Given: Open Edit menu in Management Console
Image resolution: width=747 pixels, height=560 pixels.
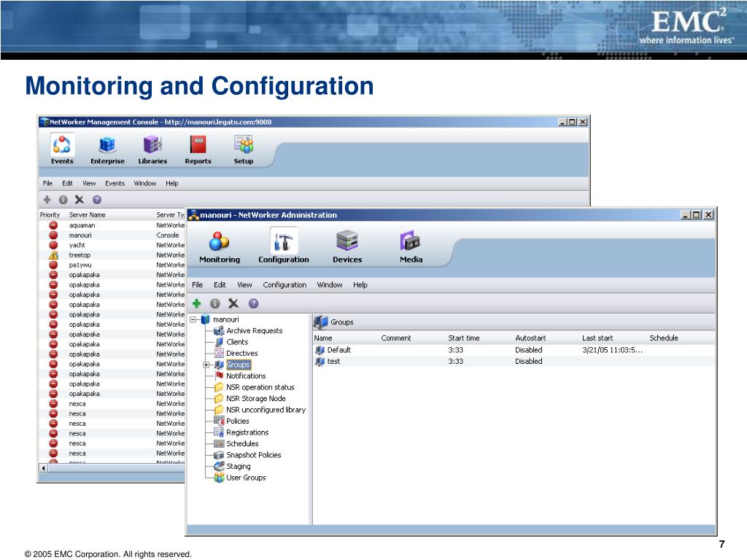Looking at the screenshot, I should pos(67,183).
